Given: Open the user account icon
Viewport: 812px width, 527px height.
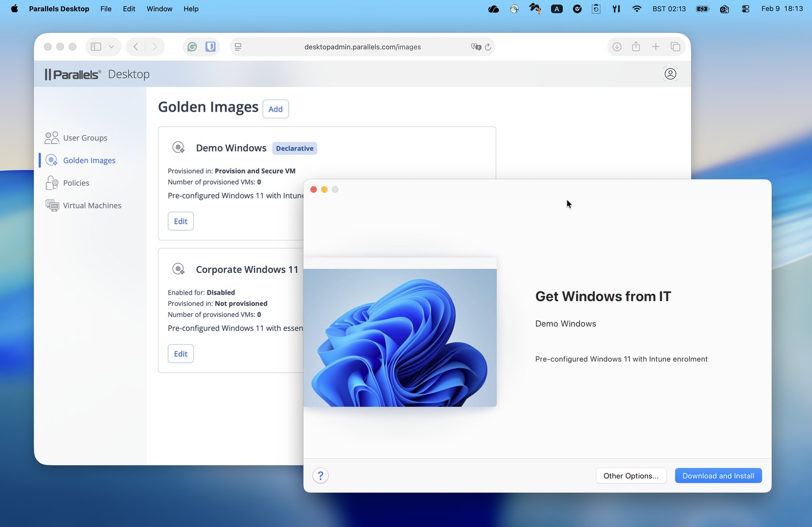Looking at the screenshot, I should point(670,74).
